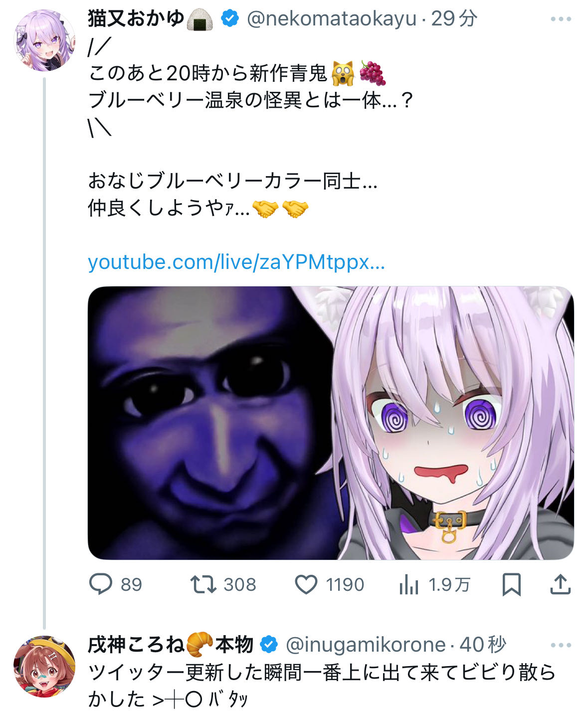The image size is (588, 720).
Task: Tap display name 戌神ころね本物
Action: point(171,645)
